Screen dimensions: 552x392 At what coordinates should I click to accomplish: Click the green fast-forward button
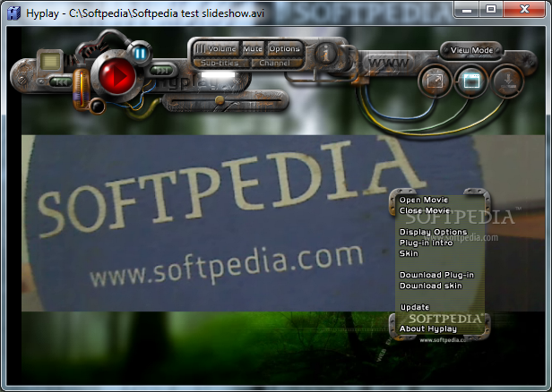click(x=161, y=71)
